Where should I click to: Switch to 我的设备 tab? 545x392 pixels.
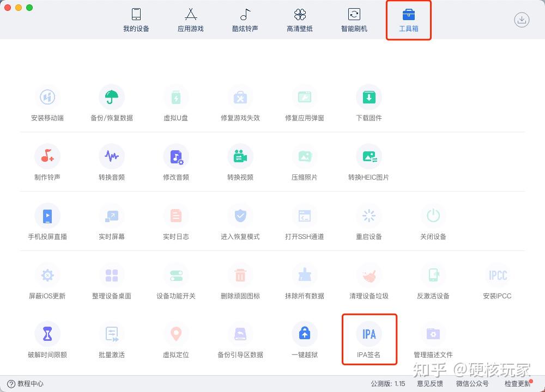pyautogui.click(x=136, y=20)
